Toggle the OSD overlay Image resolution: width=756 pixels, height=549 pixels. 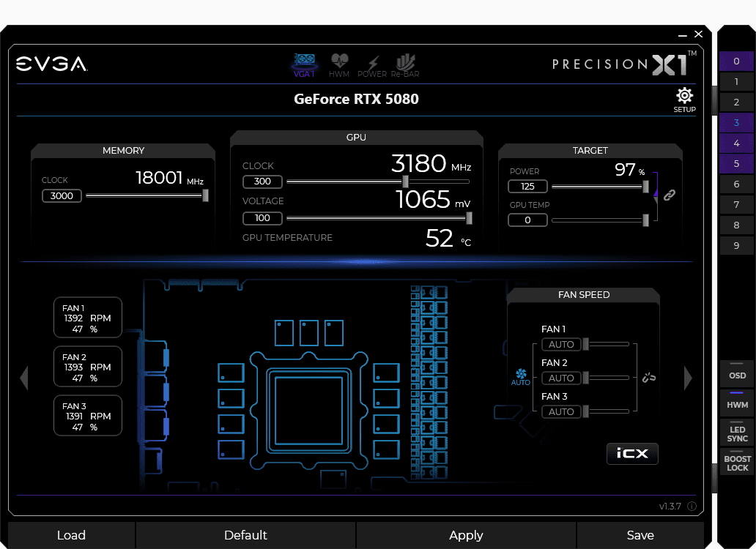[737, 374]
